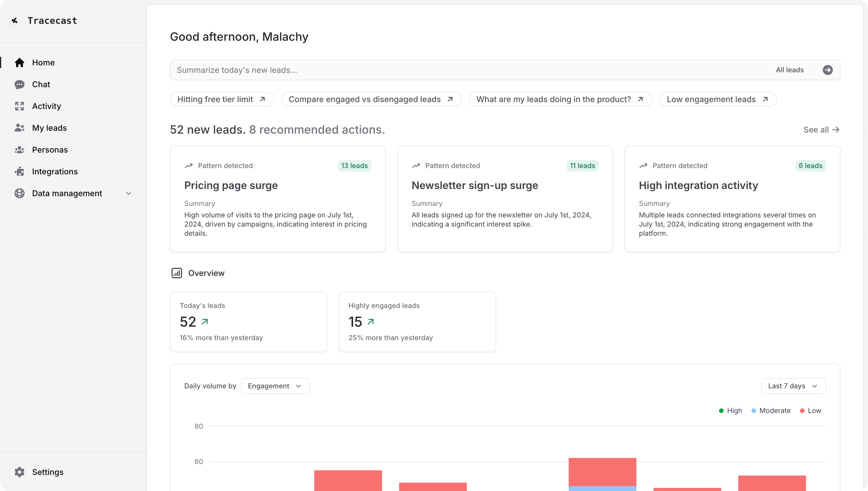
Task: Select Hitting free tier limit suggestion
Action: (222, 99)
